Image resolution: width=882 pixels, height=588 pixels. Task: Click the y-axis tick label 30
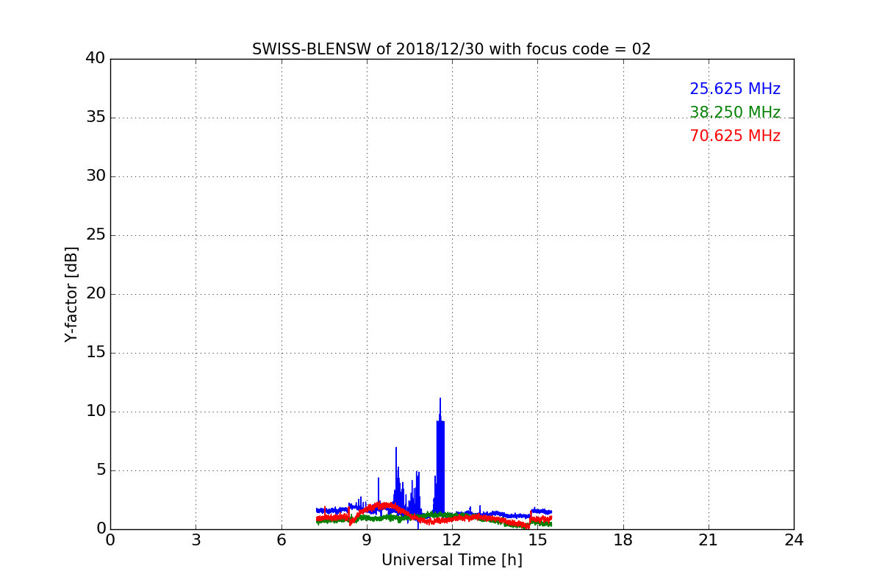point(96,176)
